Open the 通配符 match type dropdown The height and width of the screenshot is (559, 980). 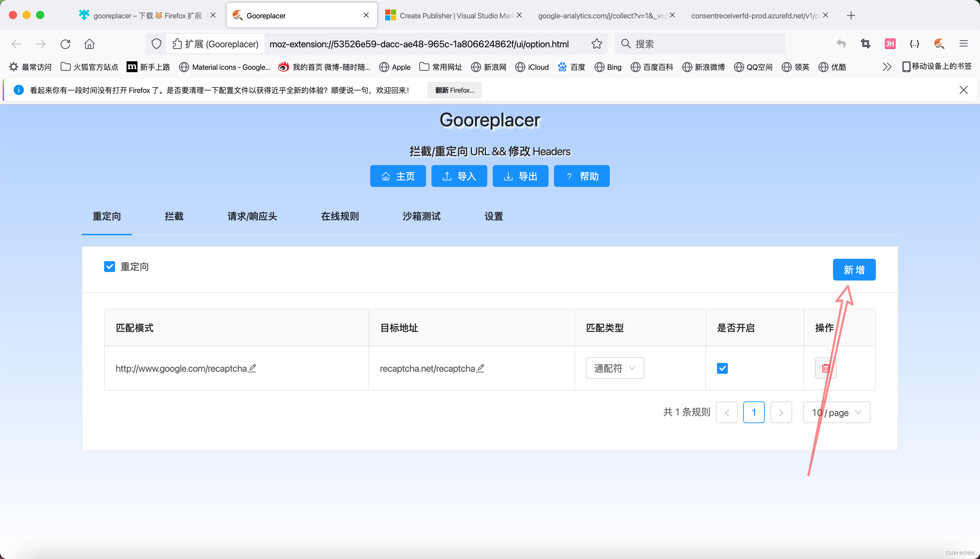pyautogui.click(x=615, y=368)
